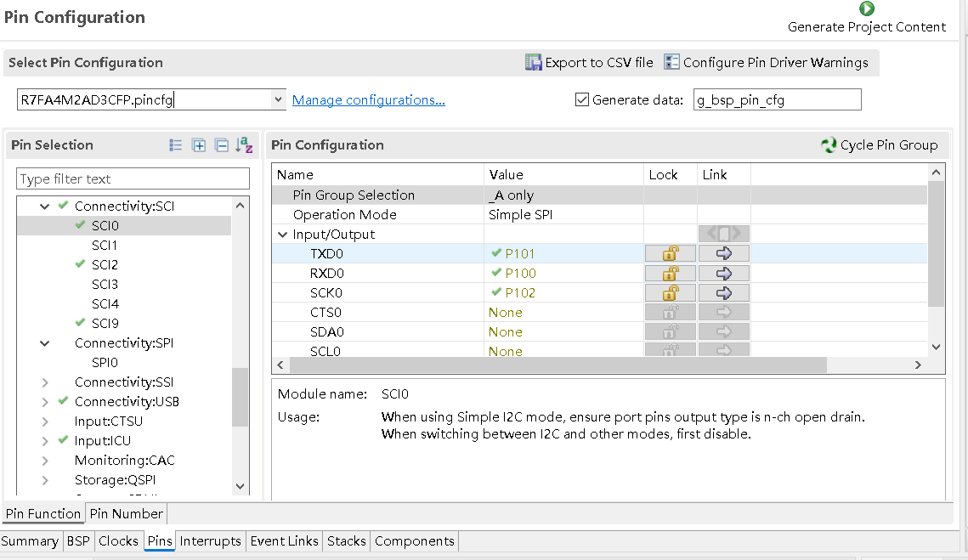Click the link arrow for CTS0
Screen dimensions: 968x560
click(x=724, y=312)
